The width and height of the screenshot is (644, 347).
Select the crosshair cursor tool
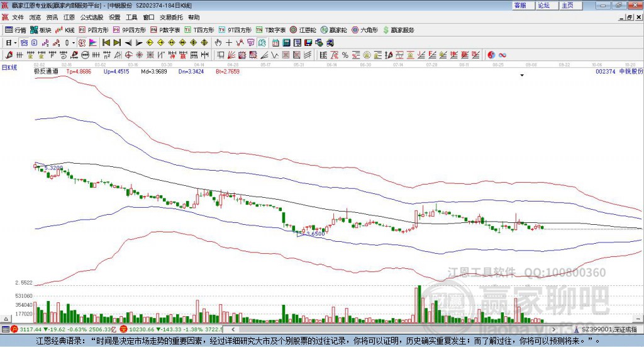point(229,43)
